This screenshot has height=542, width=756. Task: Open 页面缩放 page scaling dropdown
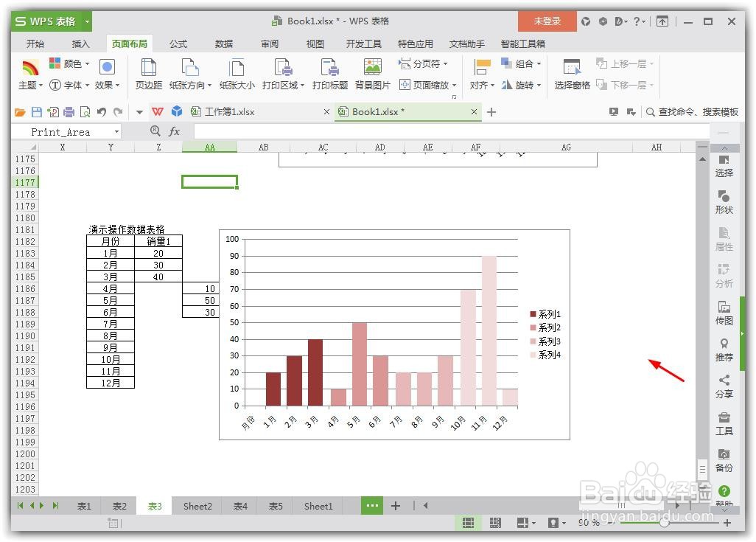tap(427, 86)
